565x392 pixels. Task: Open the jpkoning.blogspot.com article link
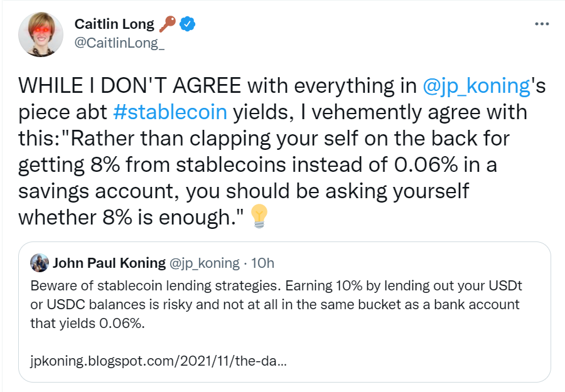click(x=159, y=362)
